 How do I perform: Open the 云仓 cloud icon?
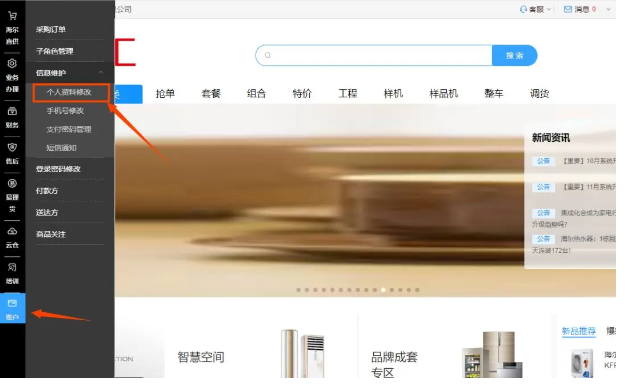12,231
